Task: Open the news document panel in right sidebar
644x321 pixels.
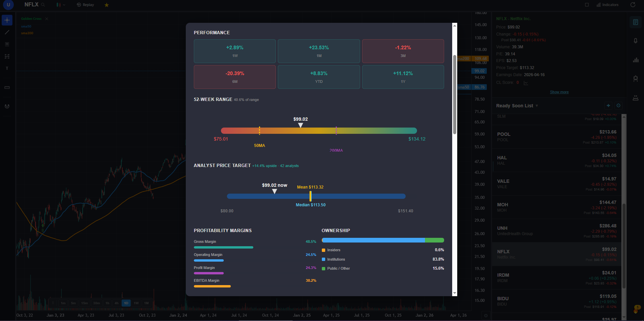Action: [636, 22]
